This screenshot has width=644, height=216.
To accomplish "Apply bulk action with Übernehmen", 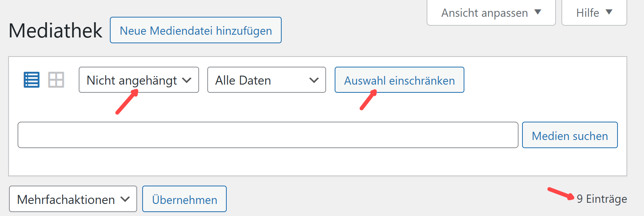I will pyautogui.click(x=184, y=199).
